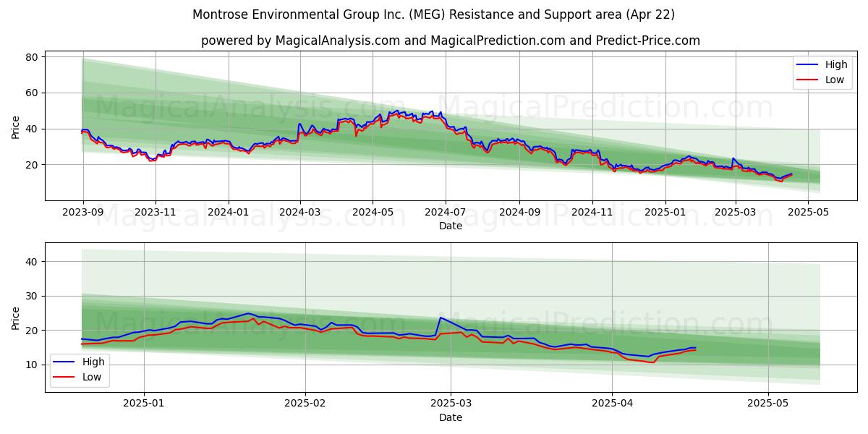This screenshot has width=868, height=434.
Task: Click 'High' label in bottom chart legend
Action: point(93,362)
